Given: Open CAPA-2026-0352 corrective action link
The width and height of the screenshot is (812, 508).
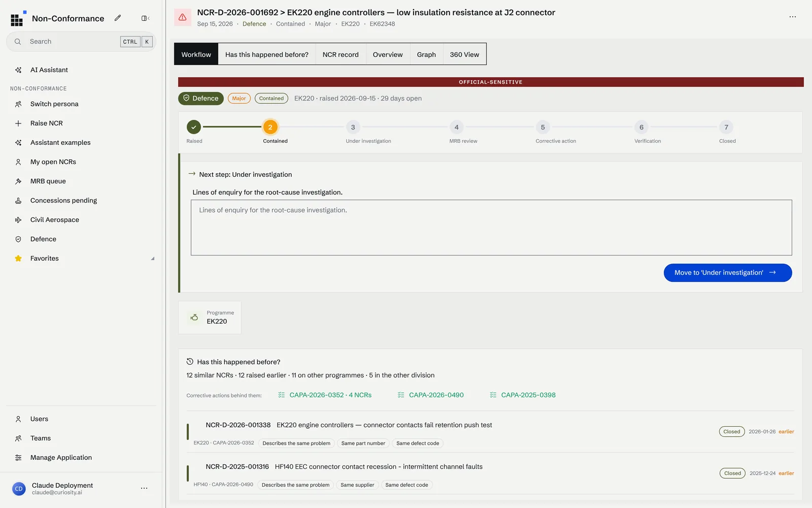Looking at the screenshot, I should tap(325, 395).
